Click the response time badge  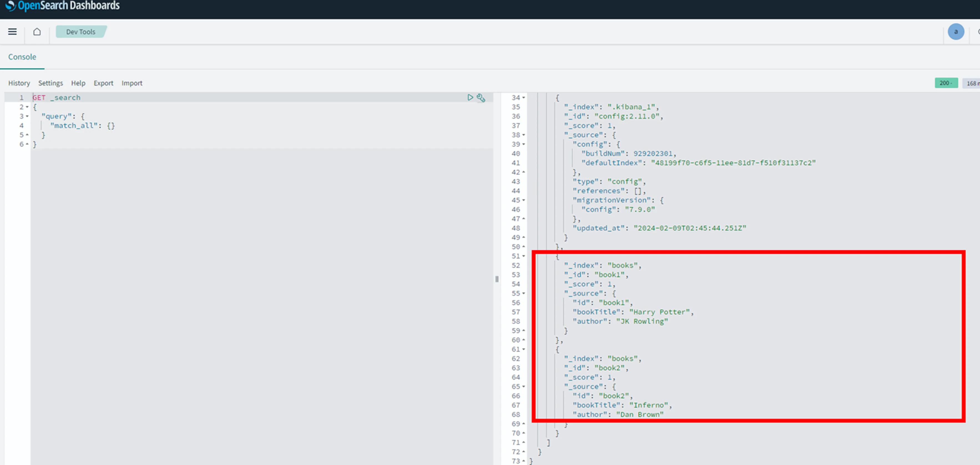click(971, 83)
